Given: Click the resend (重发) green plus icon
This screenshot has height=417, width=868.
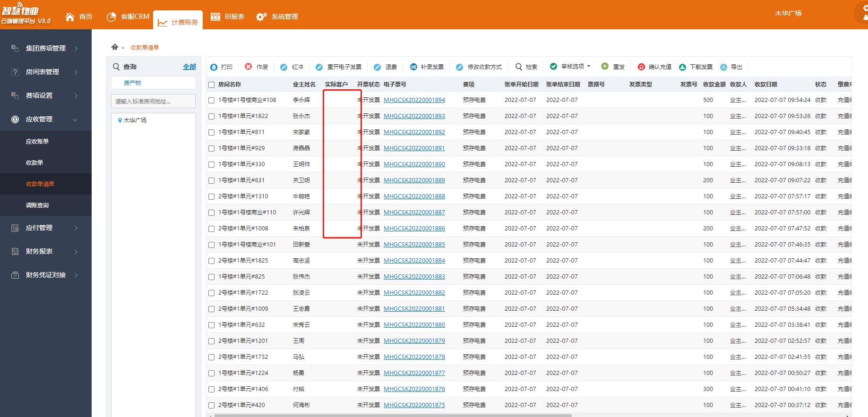Looking at the screenshot, I should pos(605,66).
